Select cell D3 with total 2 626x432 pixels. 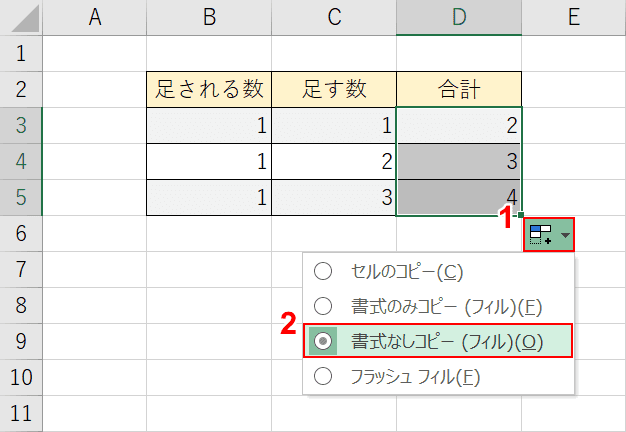tap(459, 125)
